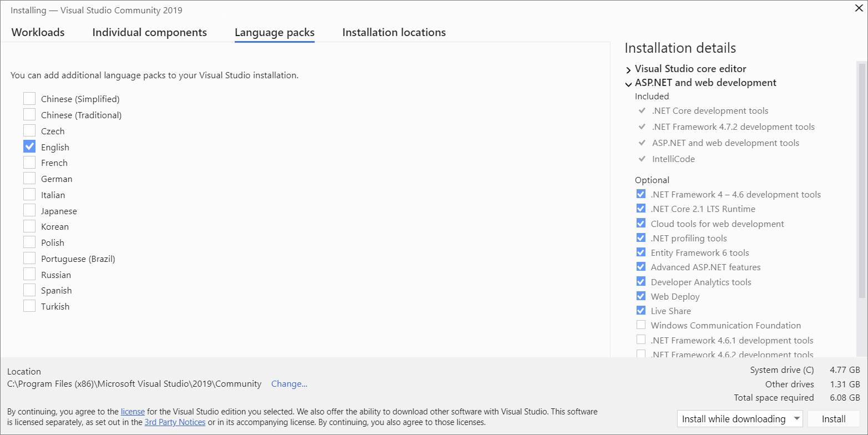Check the German language pack

click(x=29, y=178)
